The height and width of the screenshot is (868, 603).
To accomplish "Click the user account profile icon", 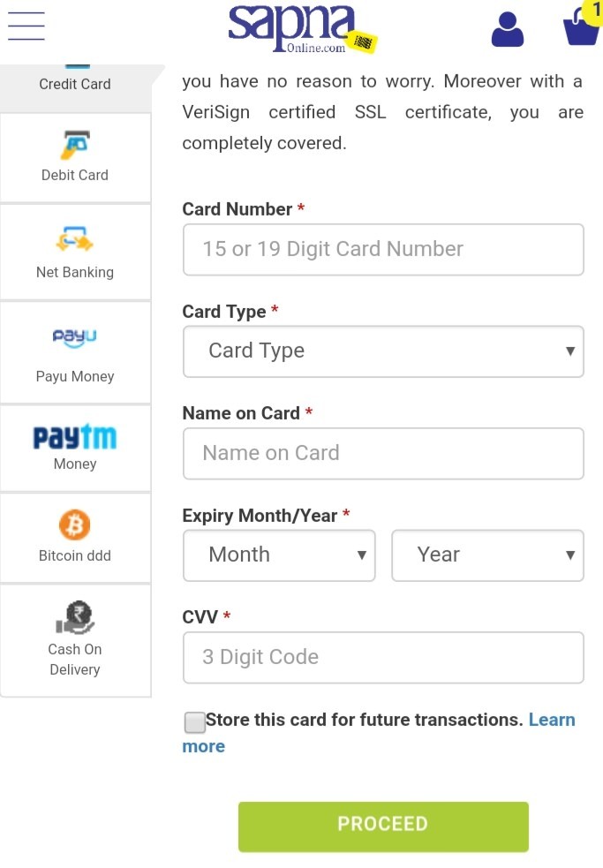I will pos(507,30).
